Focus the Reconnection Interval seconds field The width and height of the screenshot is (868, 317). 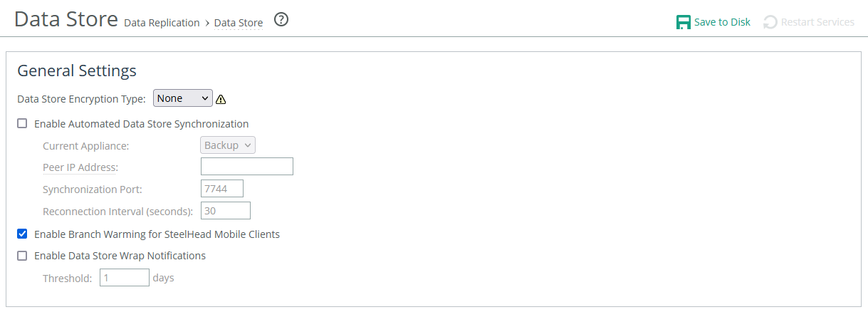point(226,211)
